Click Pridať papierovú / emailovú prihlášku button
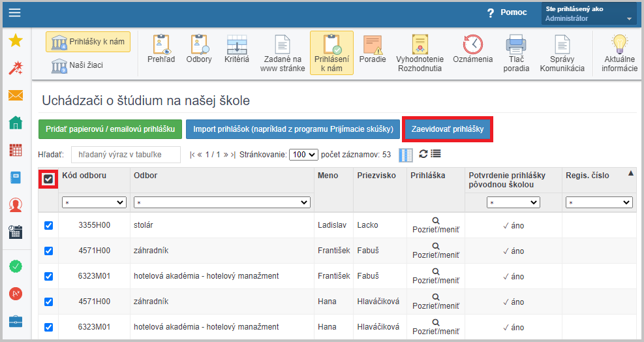 tap(109, 129)
